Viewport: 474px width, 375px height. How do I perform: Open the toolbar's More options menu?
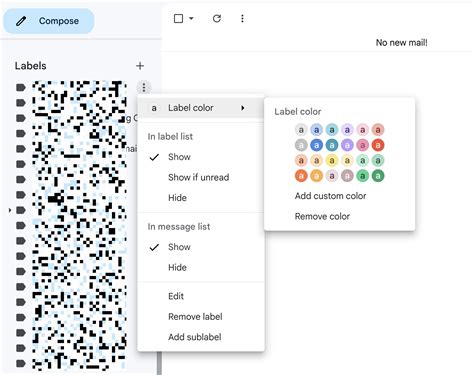[242, 18]
